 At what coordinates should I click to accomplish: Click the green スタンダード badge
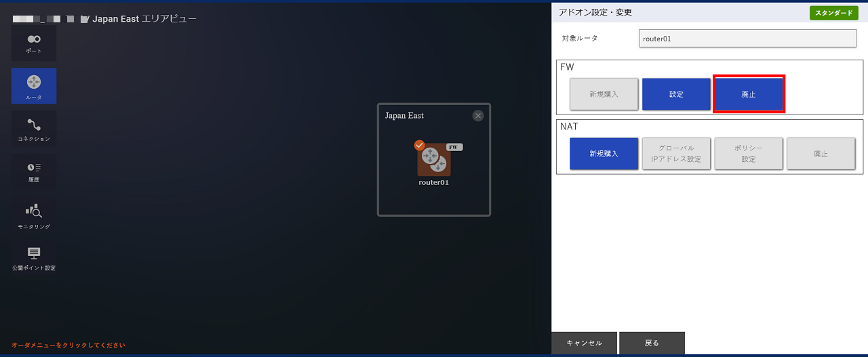point(833,13)
